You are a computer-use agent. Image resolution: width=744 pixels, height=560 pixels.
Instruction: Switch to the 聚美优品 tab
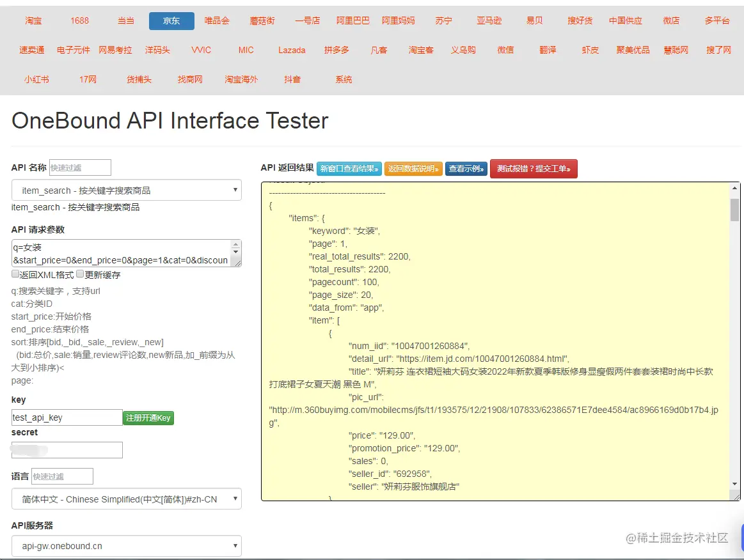point(633,51)
